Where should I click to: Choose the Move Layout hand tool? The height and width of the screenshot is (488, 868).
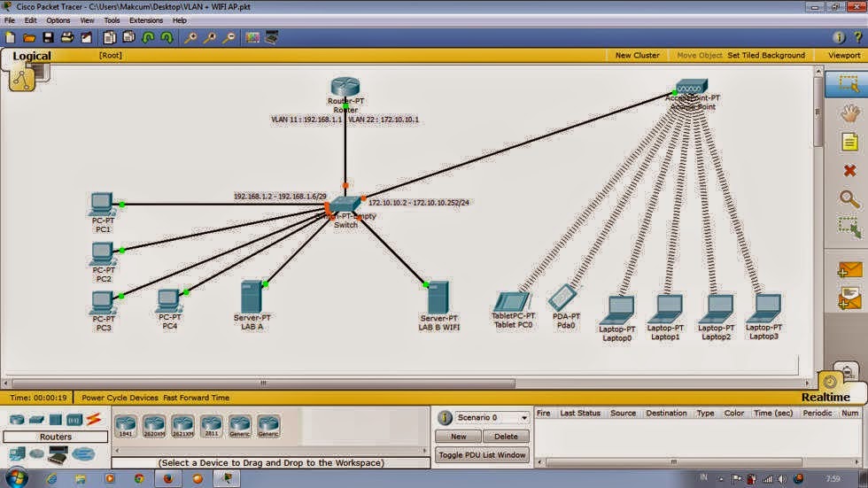click(849, 113)
